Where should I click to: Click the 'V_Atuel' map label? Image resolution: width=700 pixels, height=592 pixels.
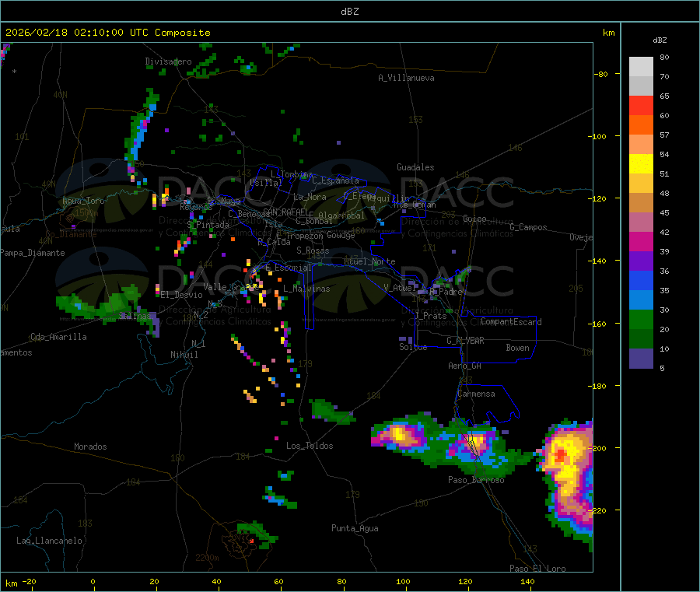pyautogui.click(x=400, y=288)
